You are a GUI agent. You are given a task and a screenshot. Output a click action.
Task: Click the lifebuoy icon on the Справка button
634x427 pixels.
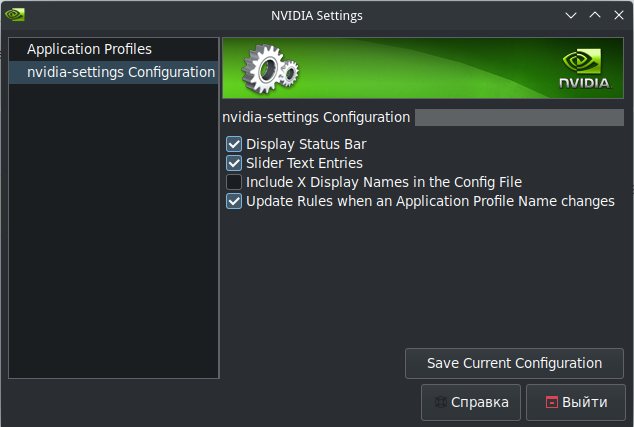441,402
